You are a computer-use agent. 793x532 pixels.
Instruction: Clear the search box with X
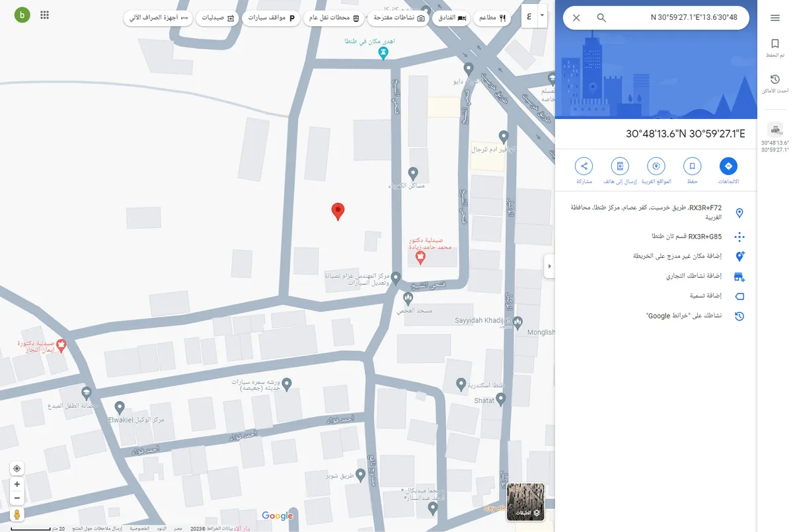[576, 18]
